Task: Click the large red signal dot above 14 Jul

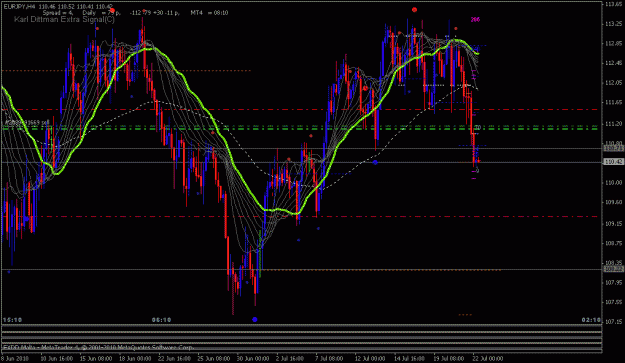Action: [415, 10]
